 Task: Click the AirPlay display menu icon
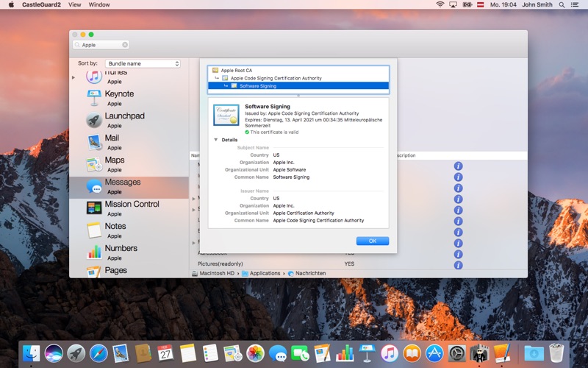pyautogui.click(x=453, y=4)
